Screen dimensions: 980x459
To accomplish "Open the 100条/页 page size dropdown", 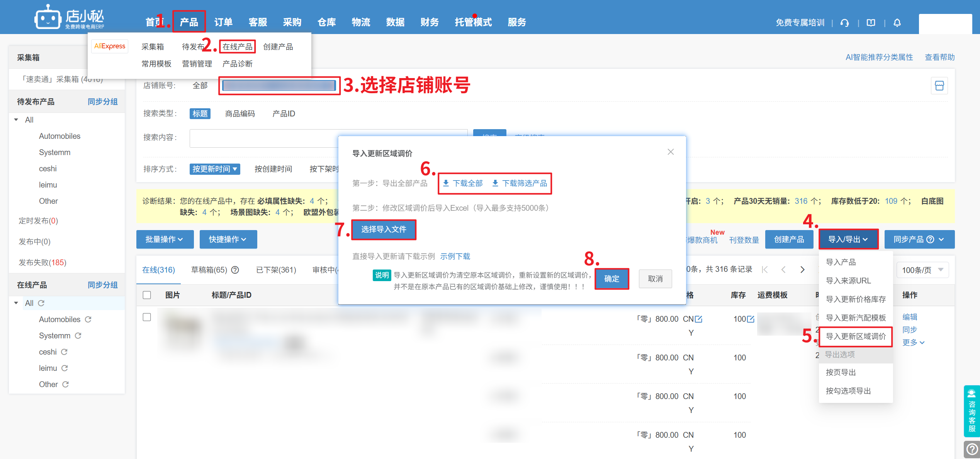I will coord(922,270).
